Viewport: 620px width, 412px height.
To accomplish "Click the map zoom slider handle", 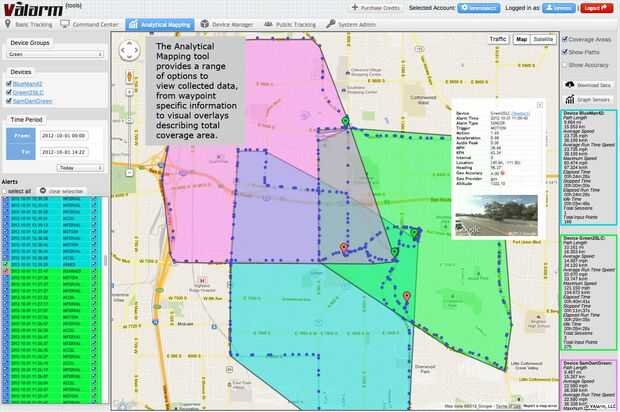I will pyautogui.click(x=129, y=120).
